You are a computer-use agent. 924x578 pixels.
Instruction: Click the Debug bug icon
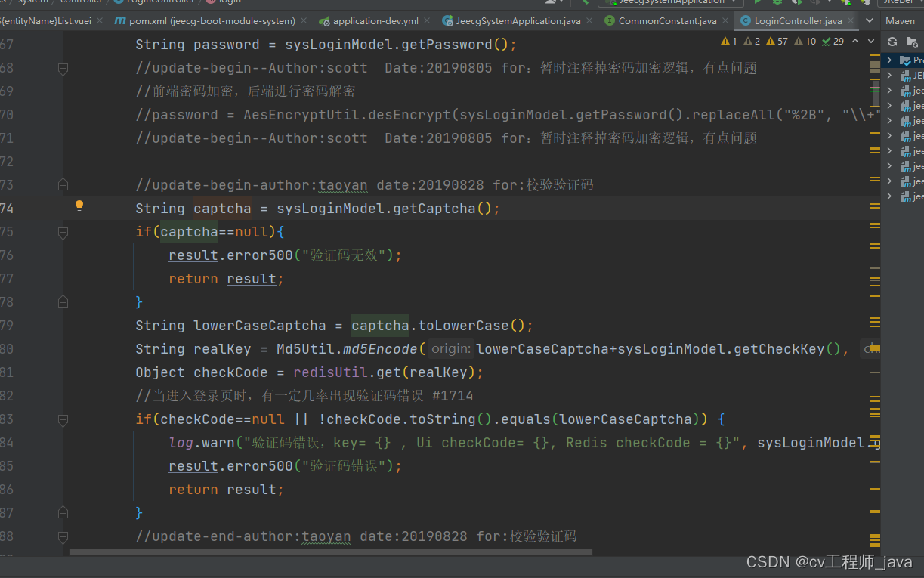[x=777, y=3]
